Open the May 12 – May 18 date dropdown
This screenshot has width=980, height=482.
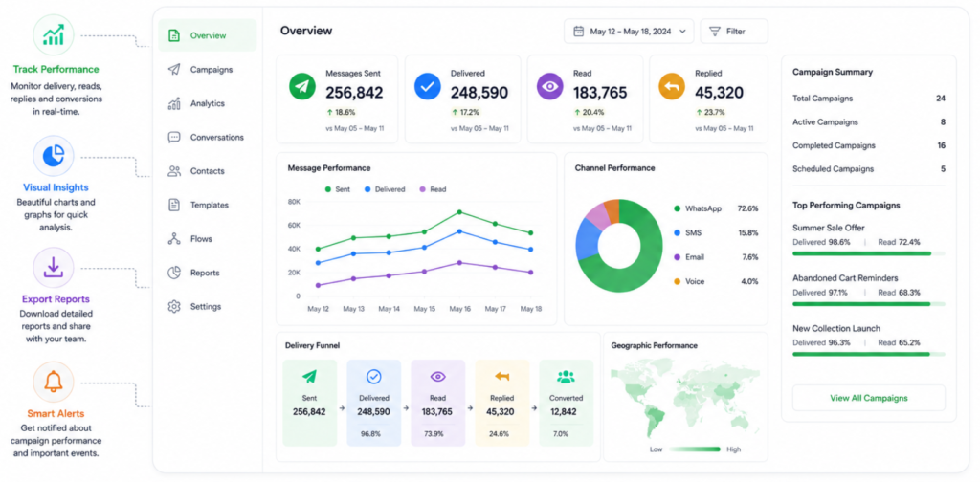(629, 32)
